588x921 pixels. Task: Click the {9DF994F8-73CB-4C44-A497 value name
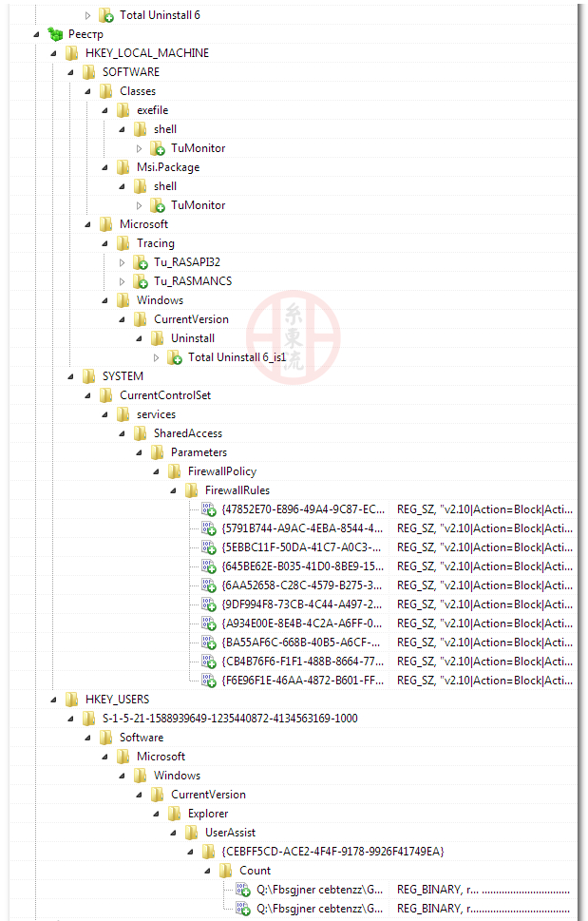click(x=302, y=604)
